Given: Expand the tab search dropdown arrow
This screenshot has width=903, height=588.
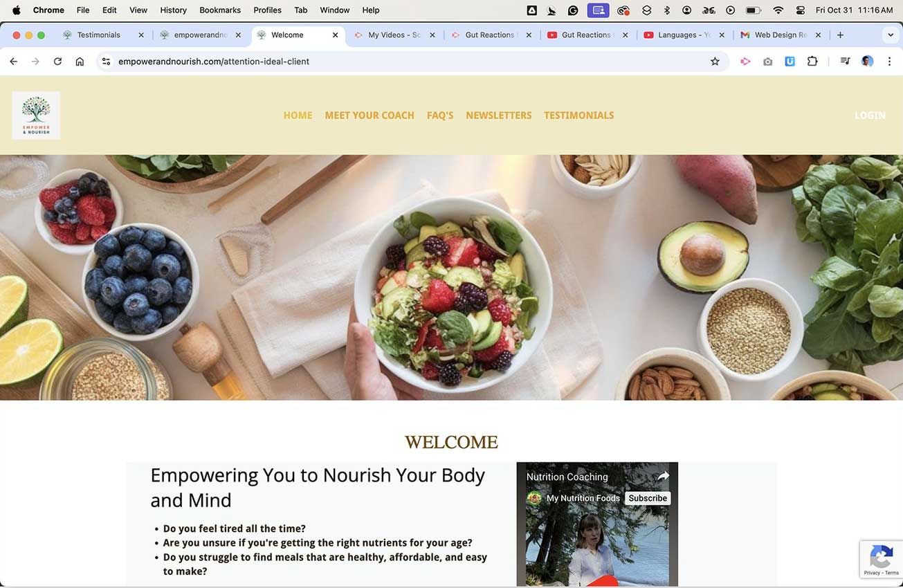Looking at the screenshot, I should pos(891,35).
